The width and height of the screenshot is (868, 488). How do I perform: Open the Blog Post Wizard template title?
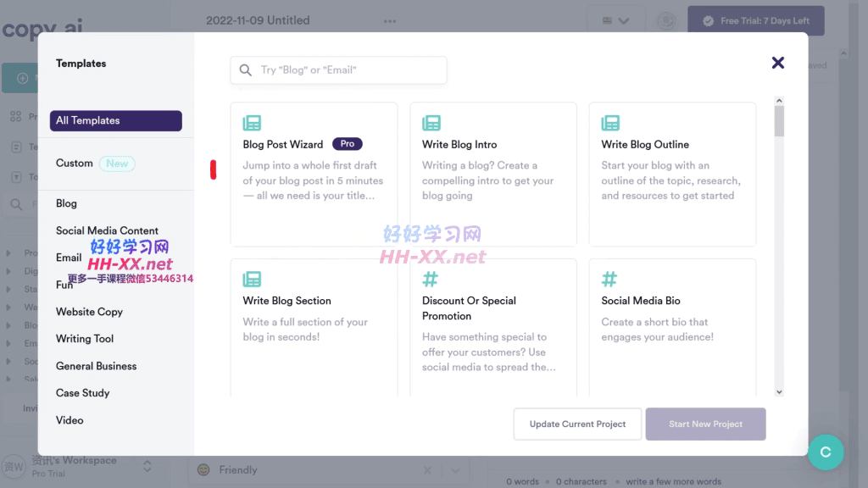point(283,144)
